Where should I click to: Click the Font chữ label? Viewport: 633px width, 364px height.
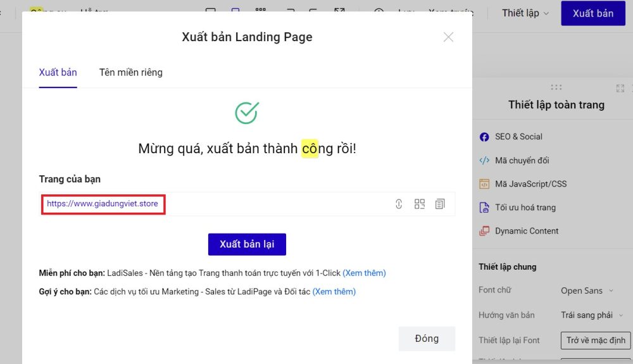click(495, 290)
